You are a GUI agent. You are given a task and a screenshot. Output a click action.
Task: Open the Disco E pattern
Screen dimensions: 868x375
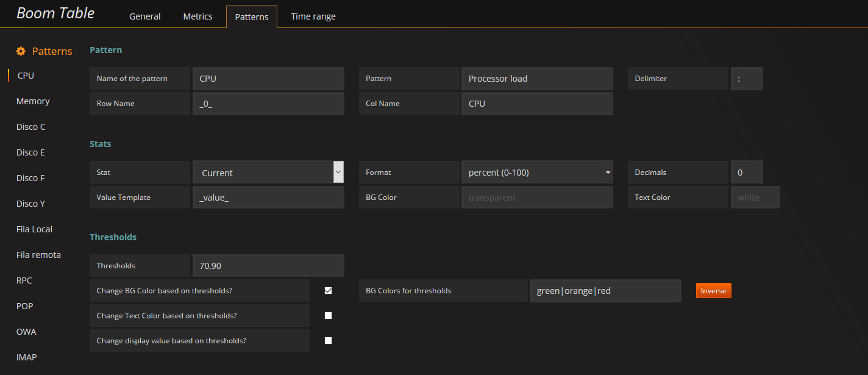tap(30, 152)
